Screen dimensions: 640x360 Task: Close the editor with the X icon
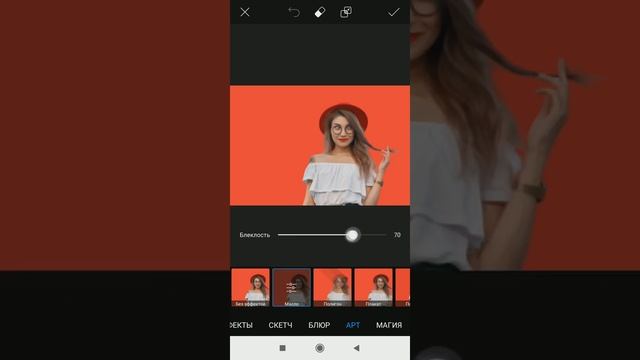[x=245, y=12]
